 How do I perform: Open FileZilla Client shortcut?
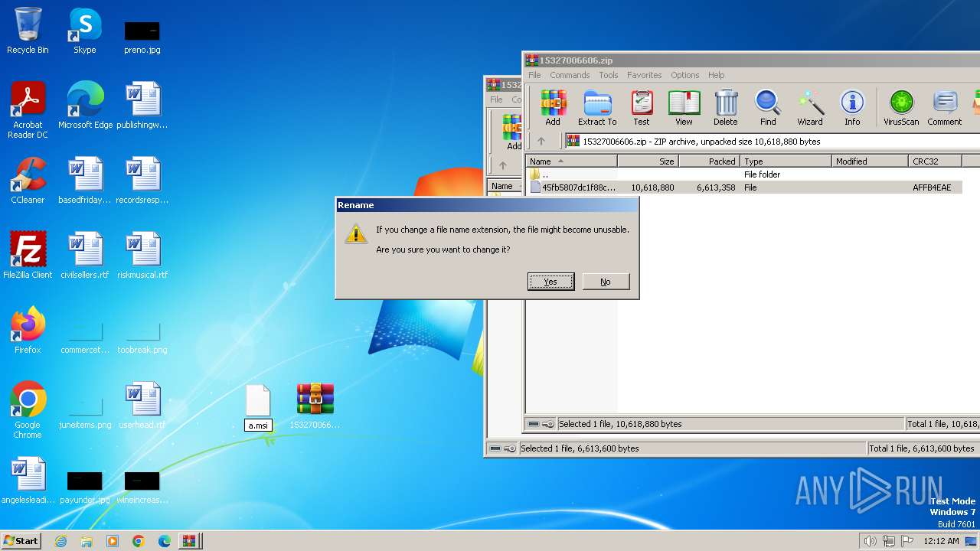pos(28,256)
